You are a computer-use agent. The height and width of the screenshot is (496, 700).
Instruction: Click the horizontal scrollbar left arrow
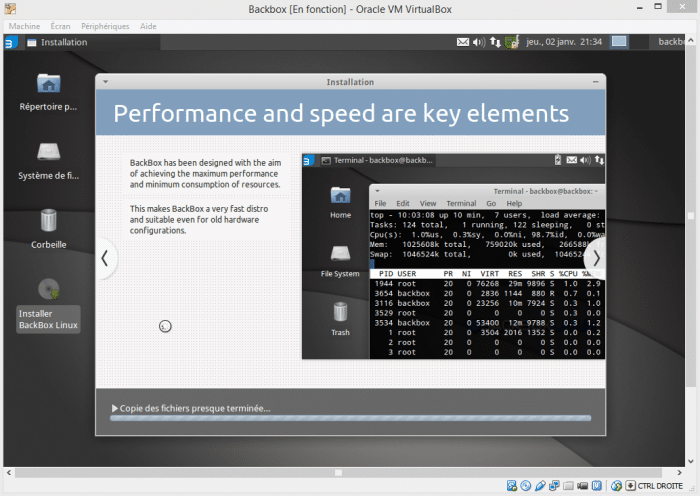pos(9,472)
